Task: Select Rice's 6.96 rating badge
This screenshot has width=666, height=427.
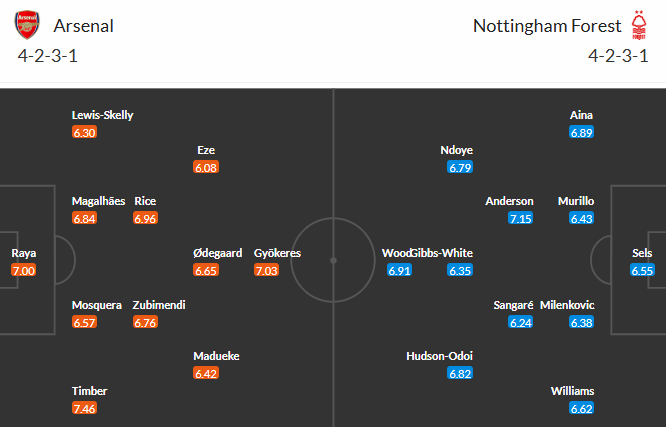Action: tap(144, 218)
